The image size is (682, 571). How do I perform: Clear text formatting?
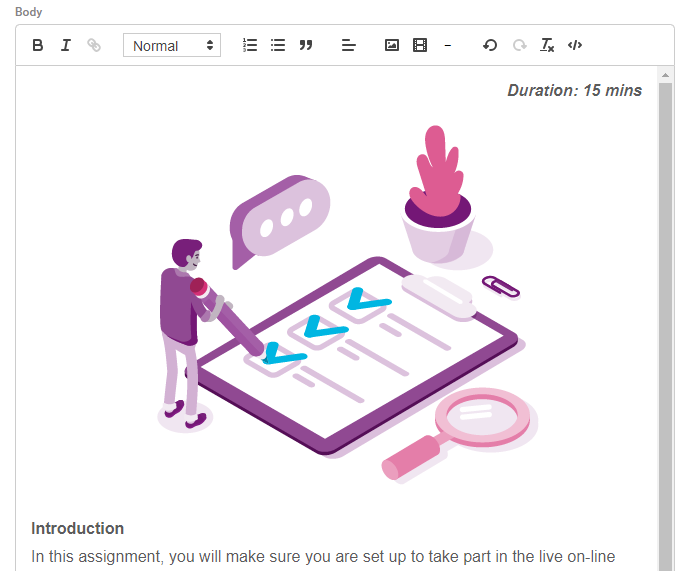[547, 45]
